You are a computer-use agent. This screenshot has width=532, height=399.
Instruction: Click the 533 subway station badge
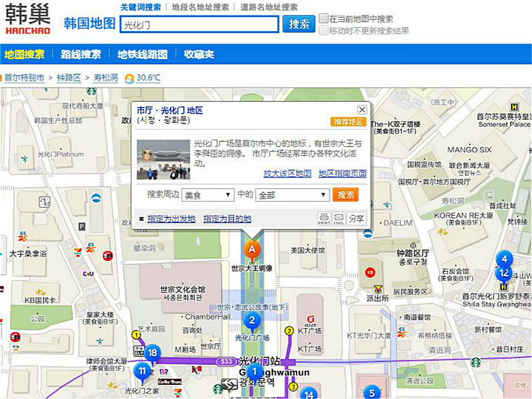pos(226,361)
